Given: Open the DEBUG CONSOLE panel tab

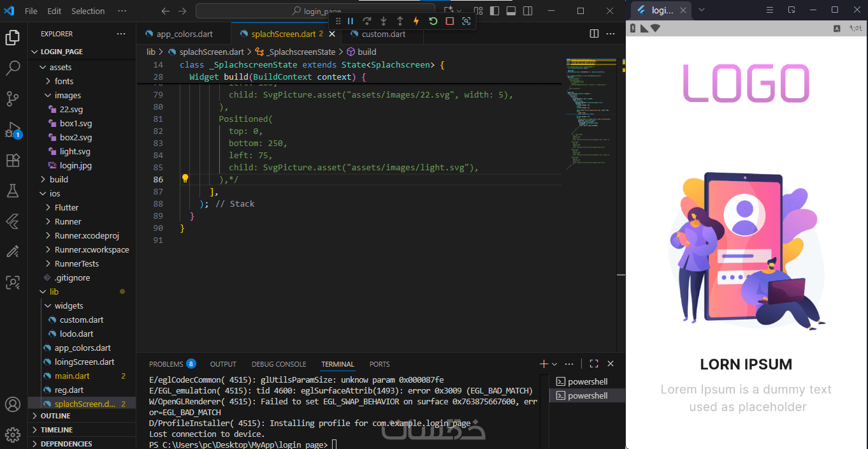Looking at the screenshot, I should 278,364.
